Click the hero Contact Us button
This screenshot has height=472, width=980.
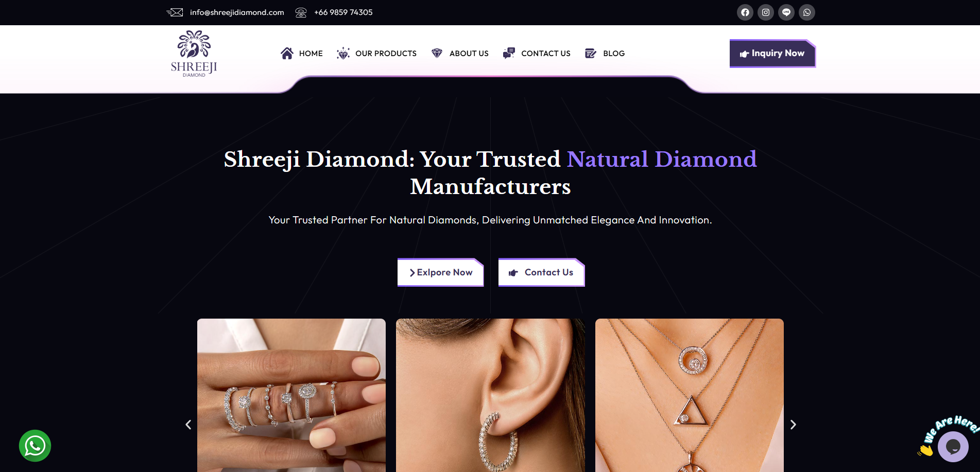pos(542,272)
